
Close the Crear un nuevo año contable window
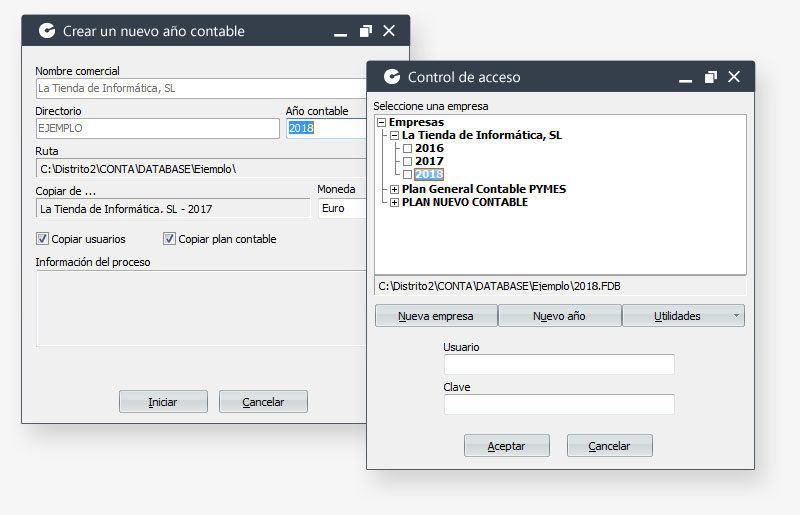389,31
